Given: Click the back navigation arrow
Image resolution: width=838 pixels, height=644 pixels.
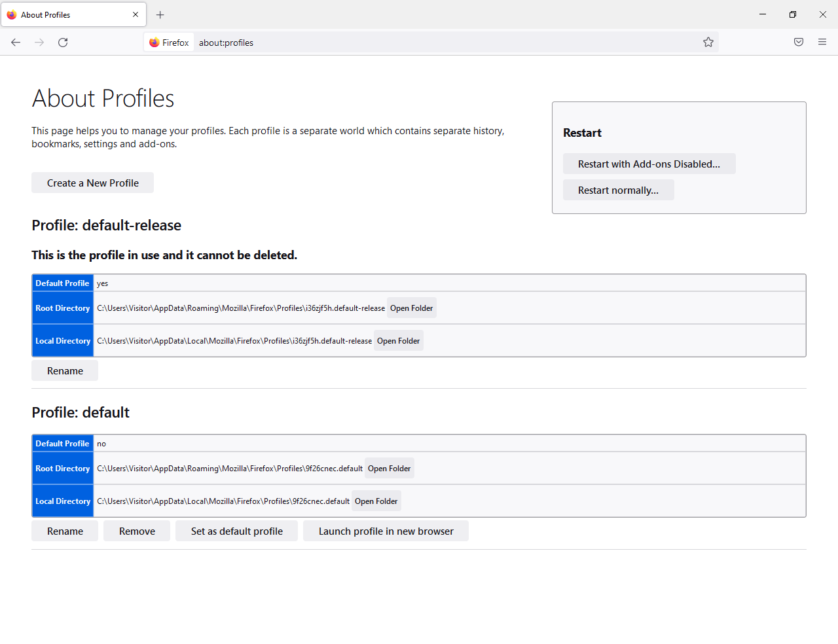Looking at the screenshot, I should click(x=16, y=43).
